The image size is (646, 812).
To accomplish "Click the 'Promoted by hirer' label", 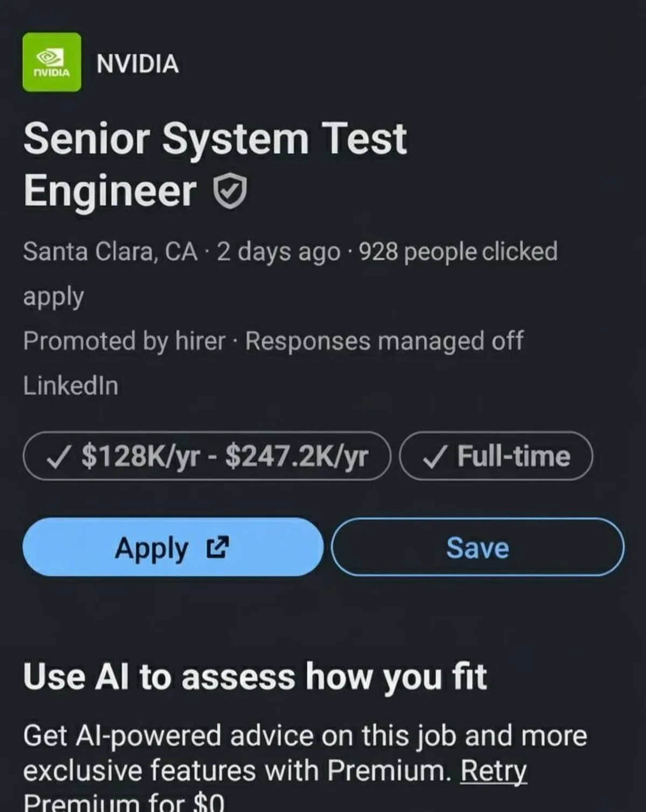I will 124,341.
